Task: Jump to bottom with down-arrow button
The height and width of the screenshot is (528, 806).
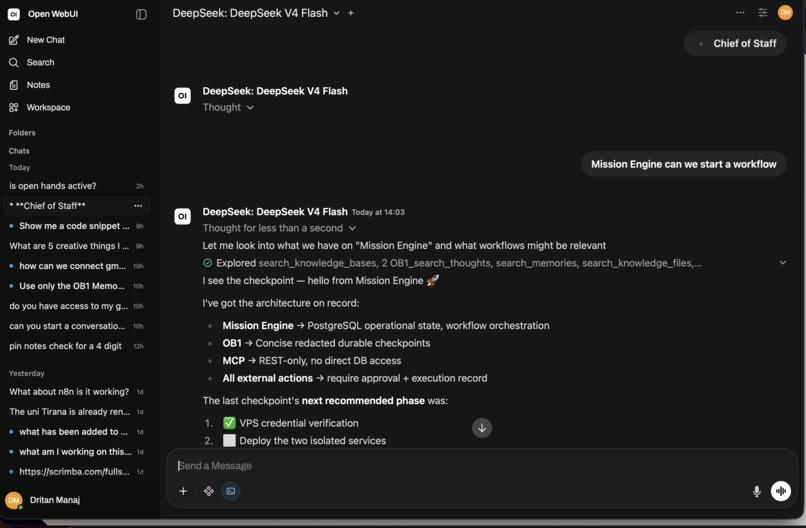Action: click(482, 428)
